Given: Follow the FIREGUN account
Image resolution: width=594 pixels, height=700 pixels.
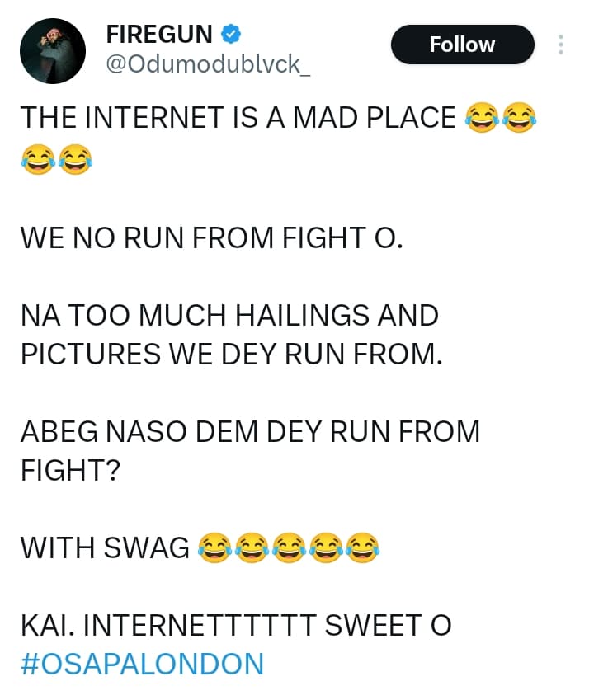Looking at the screenshot, I should [462, 45].
